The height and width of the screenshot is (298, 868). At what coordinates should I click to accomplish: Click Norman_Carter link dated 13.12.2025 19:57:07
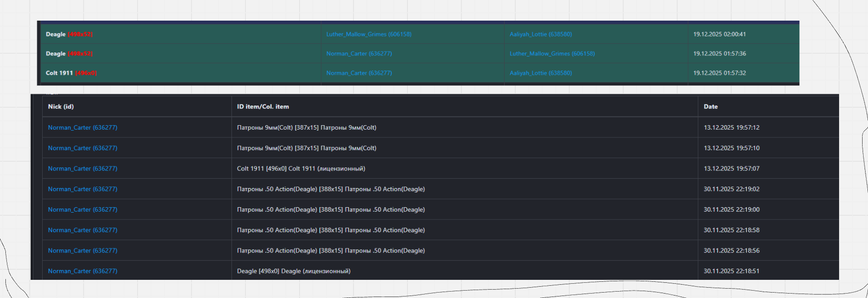82,169
